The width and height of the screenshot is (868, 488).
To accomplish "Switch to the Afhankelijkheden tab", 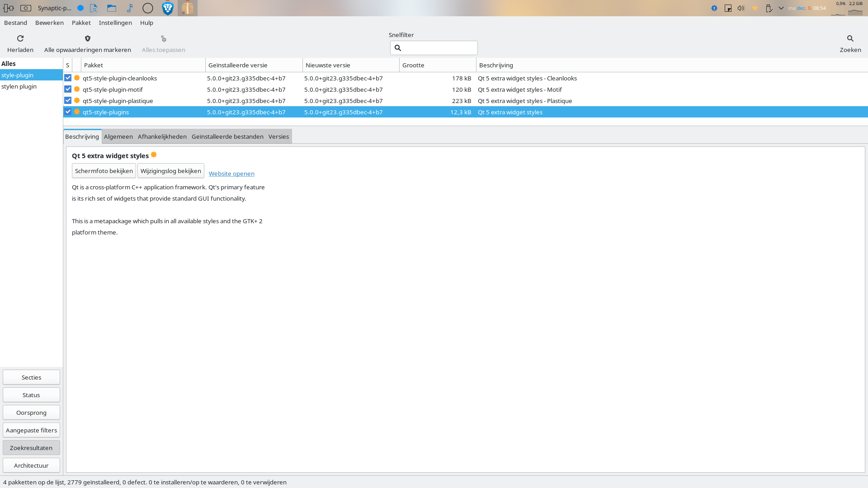I will click(162, 136).
